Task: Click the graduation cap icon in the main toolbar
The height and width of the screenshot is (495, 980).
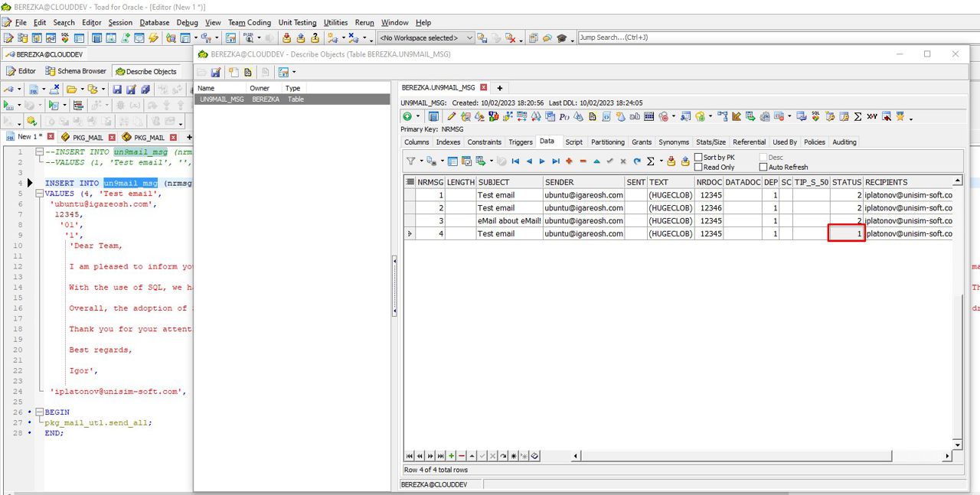Action: [562, 37]
